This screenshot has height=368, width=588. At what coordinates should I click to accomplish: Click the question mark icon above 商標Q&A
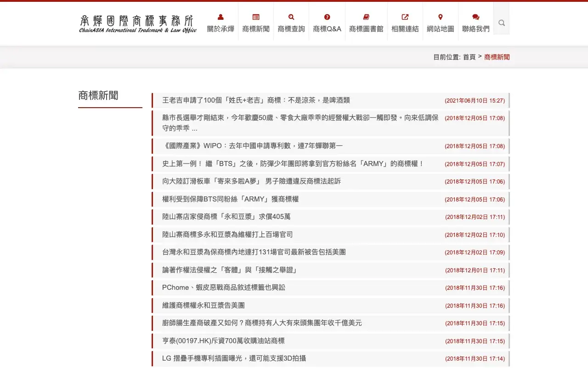tap(327, 17)
